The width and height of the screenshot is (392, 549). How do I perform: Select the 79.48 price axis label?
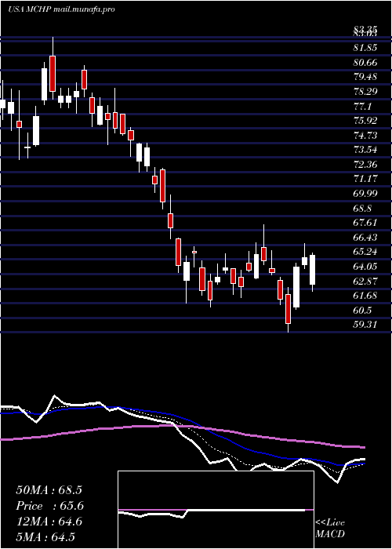pos(365,77)
